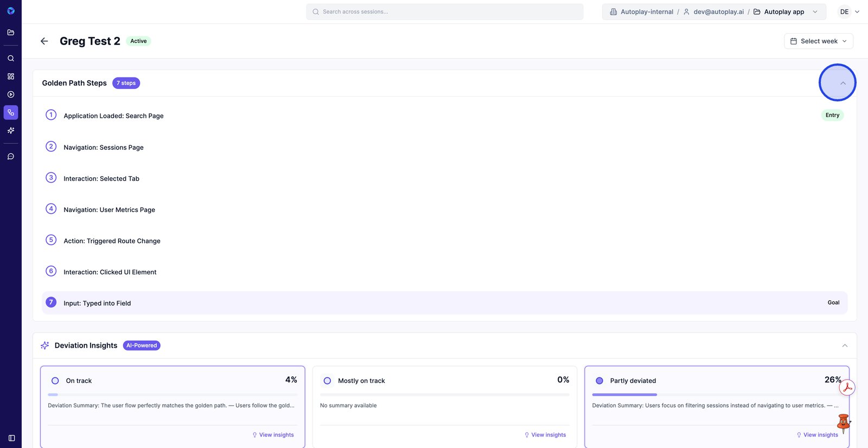
Task: Open the magnifier search icon in the left sidebar
Action: tap(11, 58)
